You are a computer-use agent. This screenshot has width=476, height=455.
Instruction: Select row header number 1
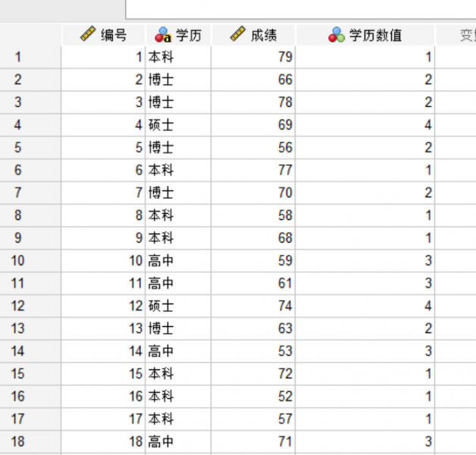point(30,57)
